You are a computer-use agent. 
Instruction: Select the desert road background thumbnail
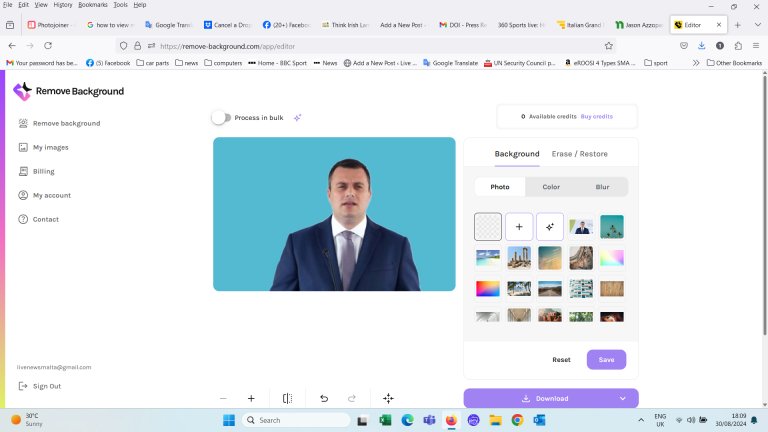pyautogui.click(x=550, y=288)
